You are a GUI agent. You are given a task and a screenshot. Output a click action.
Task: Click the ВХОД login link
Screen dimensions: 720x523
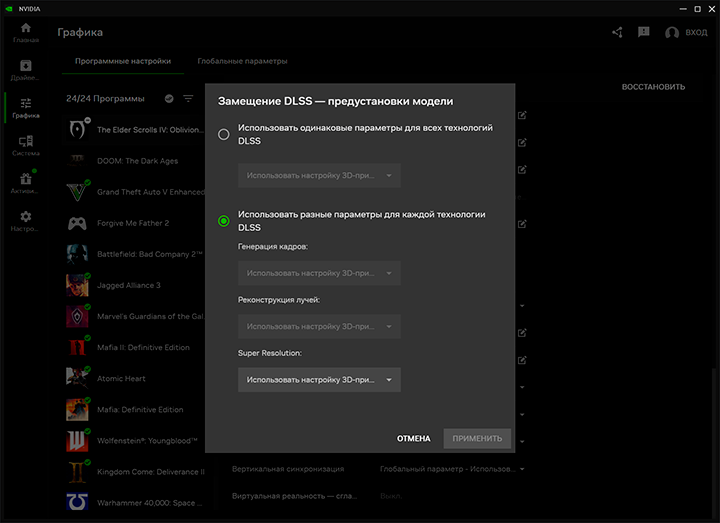[696, 33]
